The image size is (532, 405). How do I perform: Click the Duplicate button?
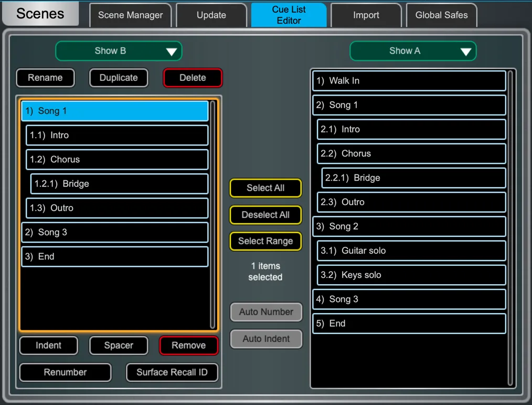coord(119,78)
